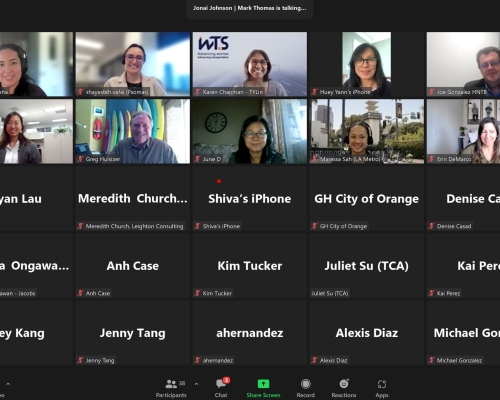This screenshot has width=500, height=400.
Task: Click the muted mic icon beside small Shiva's iPhone label
Action: pyautogui.click(x=197, y=226)
